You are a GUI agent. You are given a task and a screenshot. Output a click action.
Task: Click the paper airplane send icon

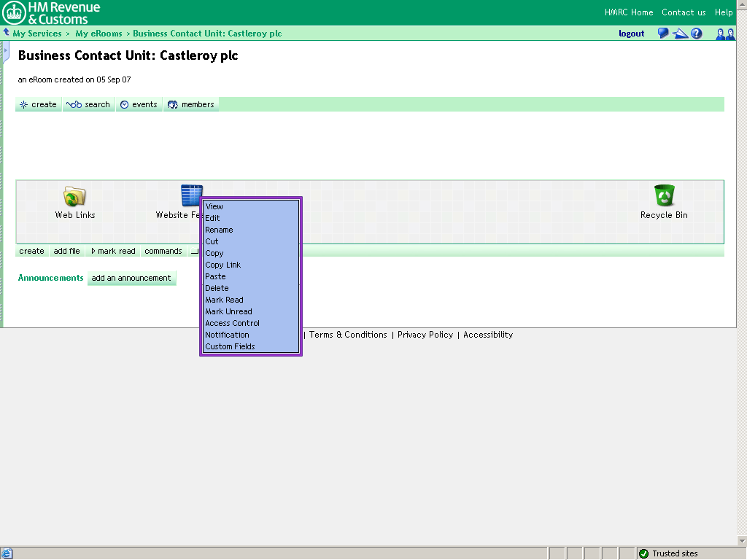680,34
